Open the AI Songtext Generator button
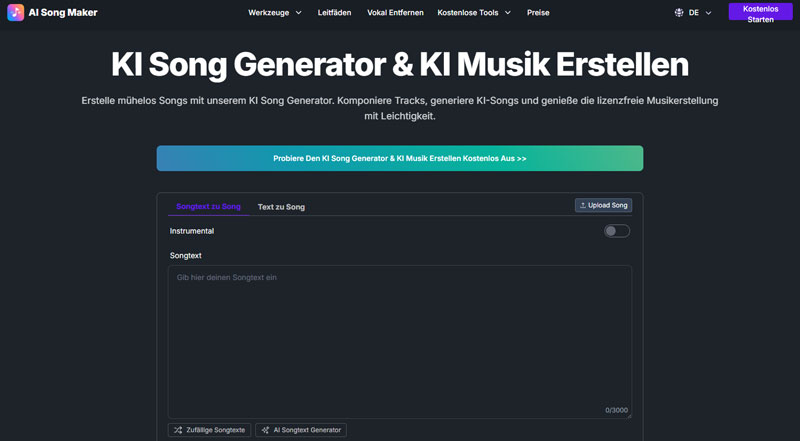 coord(301,430)
